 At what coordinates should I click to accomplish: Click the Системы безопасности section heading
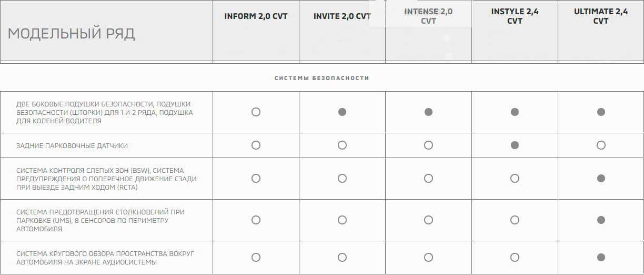[x=321, y=78]
